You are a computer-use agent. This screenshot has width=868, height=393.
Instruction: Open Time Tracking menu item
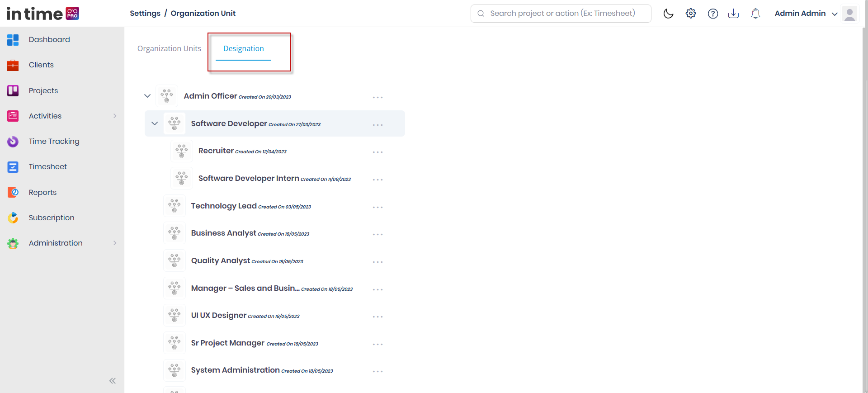[54, 141]
